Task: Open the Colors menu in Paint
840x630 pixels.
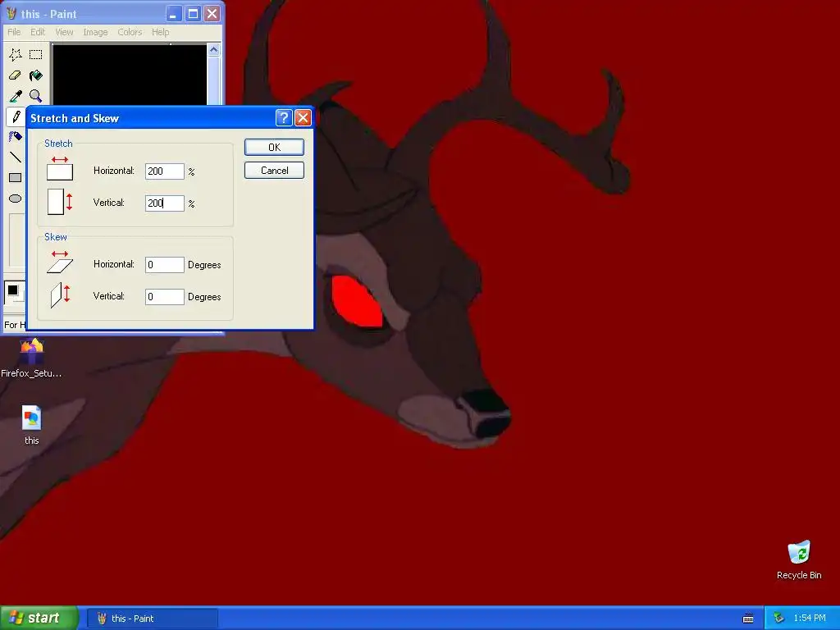Action: pos(130,32)
